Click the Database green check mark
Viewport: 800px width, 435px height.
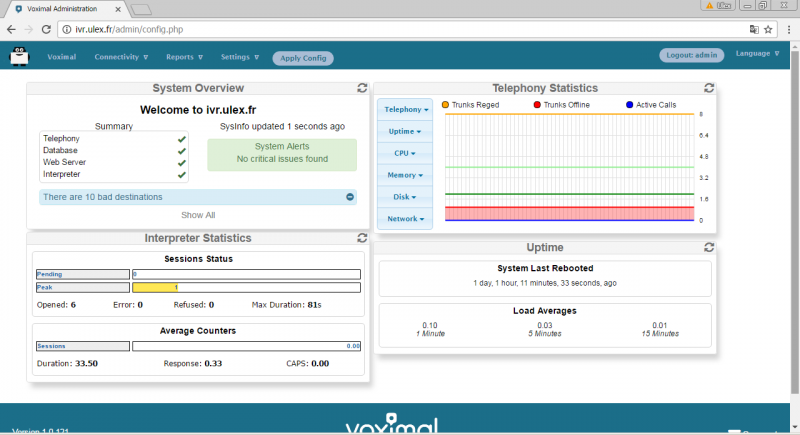[x=182, y=151]
